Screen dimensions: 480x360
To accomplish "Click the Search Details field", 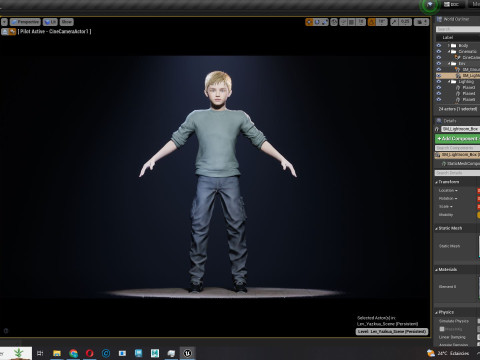I will pos(457,173).
